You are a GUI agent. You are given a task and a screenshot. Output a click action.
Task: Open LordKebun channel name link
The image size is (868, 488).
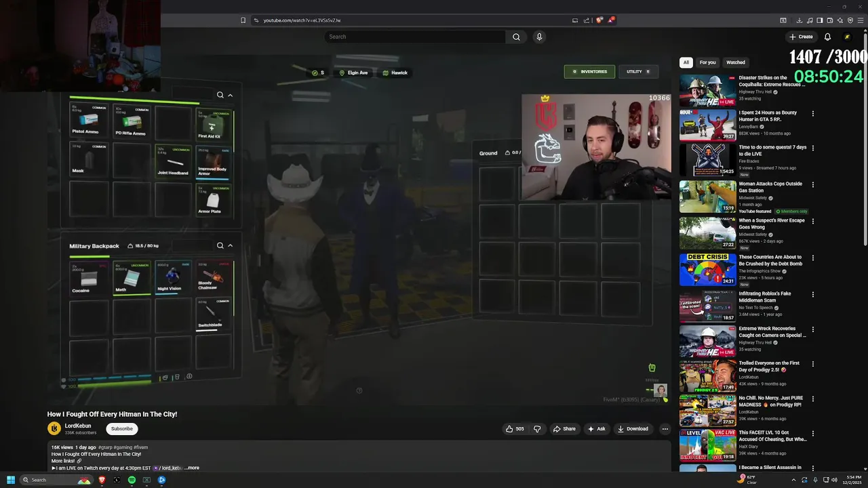click(78, 426)
